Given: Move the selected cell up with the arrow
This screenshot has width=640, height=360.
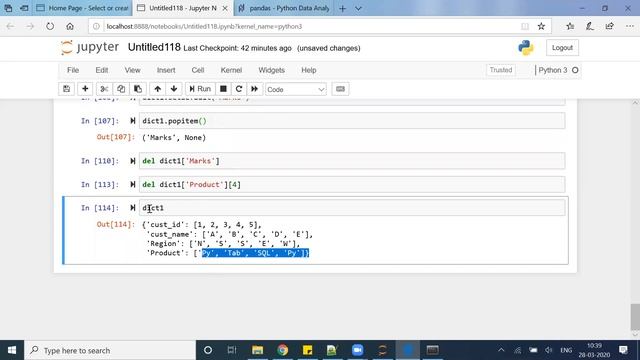Looking at the screenshot, I should click(158, 89).
